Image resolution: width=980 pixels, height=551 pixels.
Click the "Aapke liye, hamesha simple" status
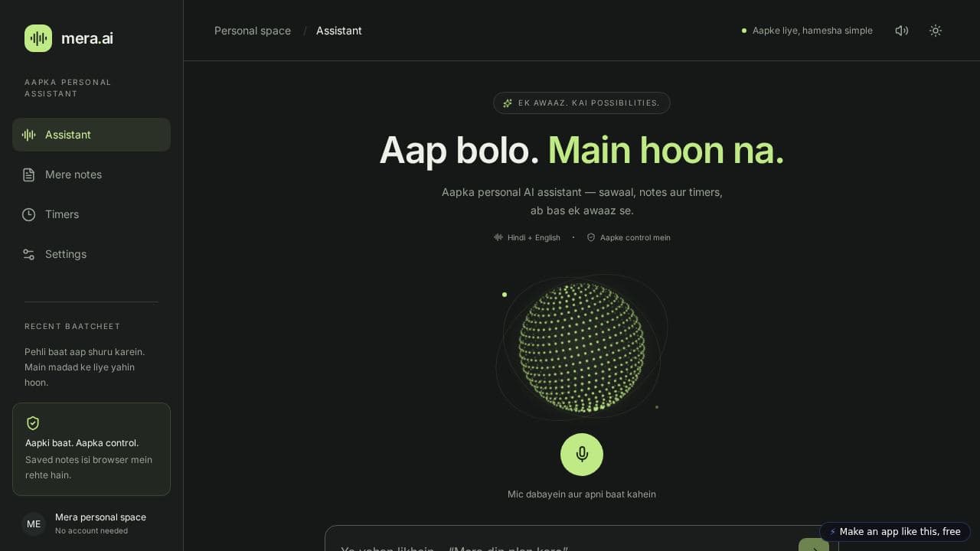pyautogui.click(x=808, y=31)
